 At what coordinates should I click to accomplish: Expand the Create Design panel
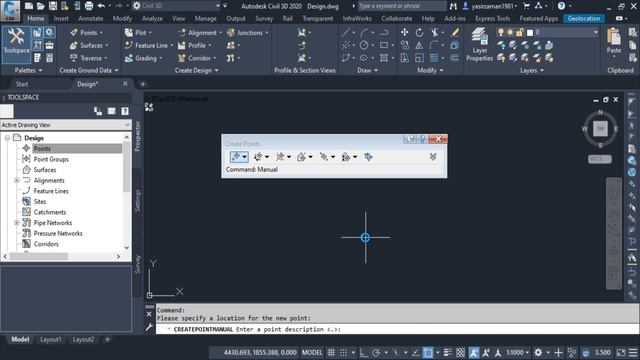196,70
